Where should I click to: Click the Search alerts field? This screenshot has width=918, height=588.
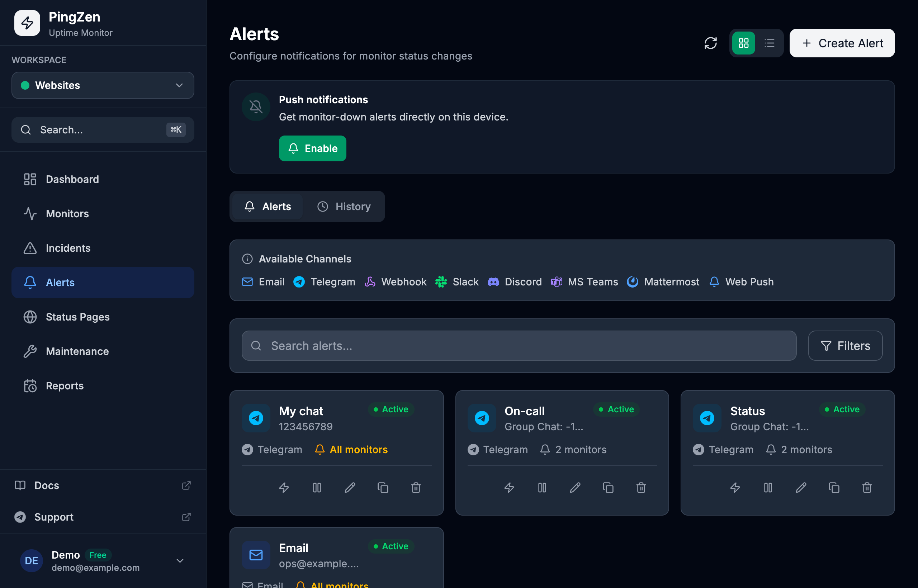[519, 346]
